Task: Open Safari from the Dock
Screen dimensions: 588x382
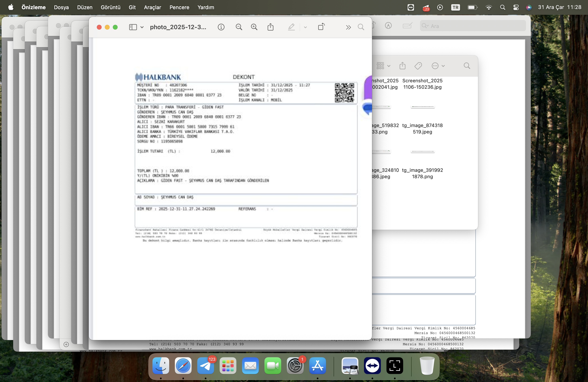Action: pos(183,365)
